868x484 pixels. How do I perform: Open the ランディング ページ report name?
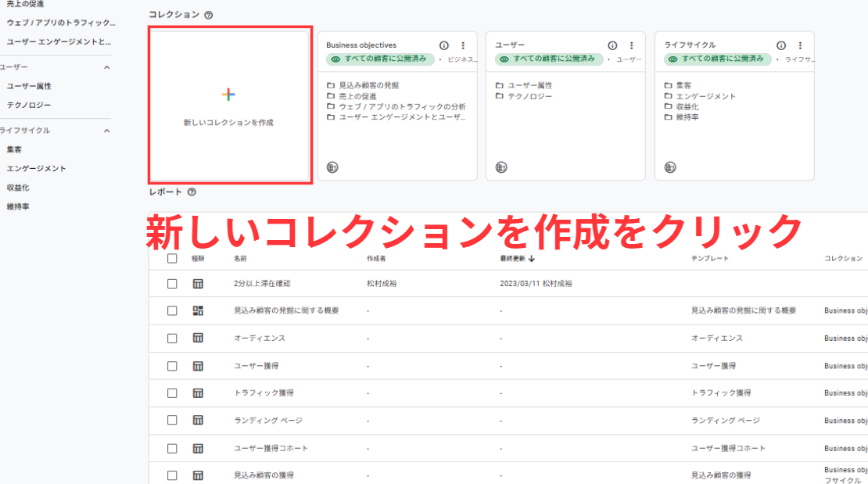click(x=267, y=421)
